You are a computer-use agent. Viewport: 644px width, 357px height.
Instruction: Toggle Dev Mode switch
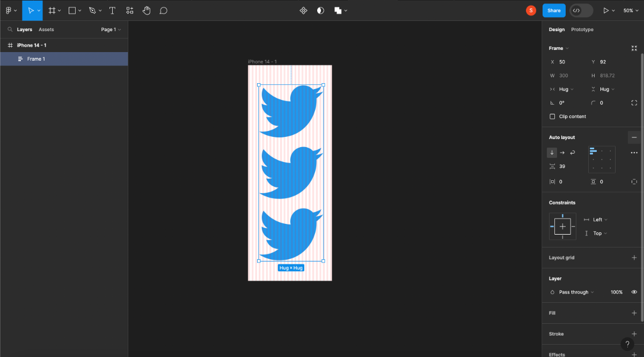coord(581,10)
